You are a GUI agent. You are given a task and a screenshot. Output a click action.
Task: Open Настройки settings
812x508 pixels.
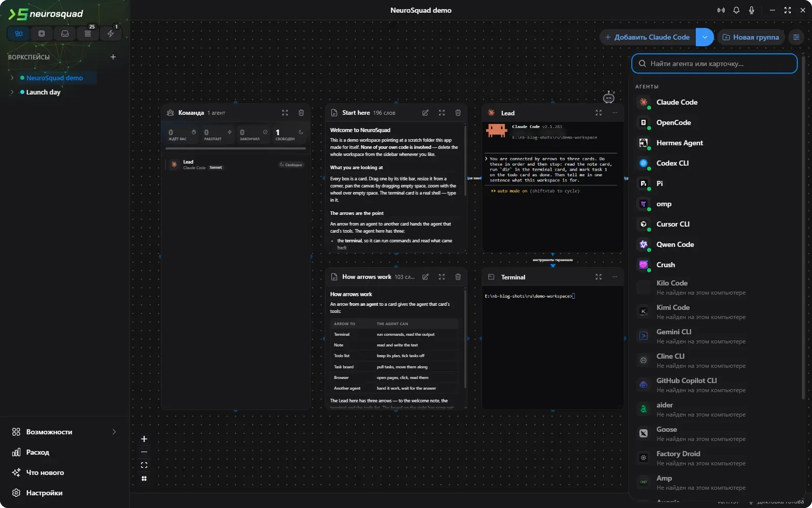pyautogui.click(x=65, y=493)
